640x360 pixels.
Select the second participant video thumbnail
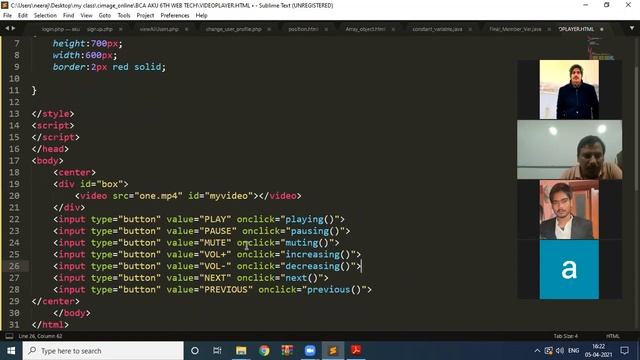click(569, 149)
